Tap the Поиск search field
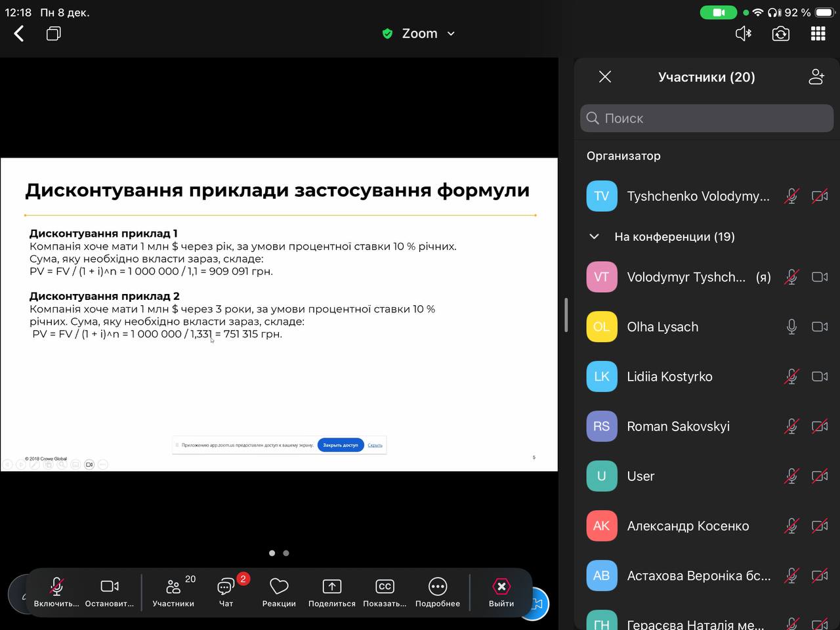840x630 pixels. (x=705, y=118)
